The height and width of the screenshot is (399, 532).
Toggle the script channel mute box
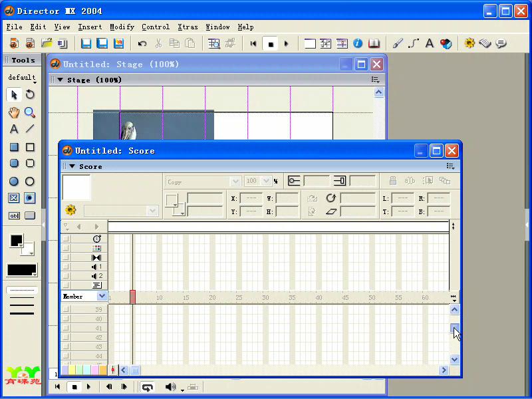click(x=66, y=285)
